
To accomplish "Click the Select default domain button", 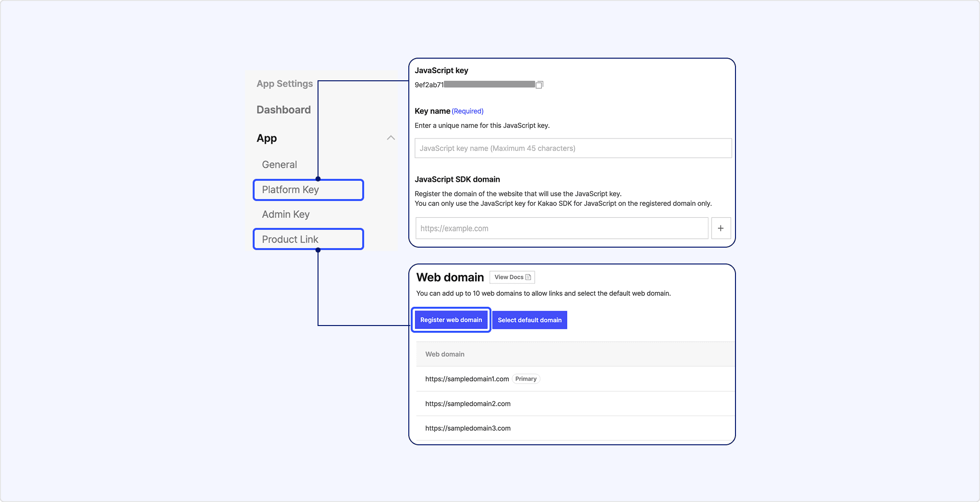I will 529,320.
